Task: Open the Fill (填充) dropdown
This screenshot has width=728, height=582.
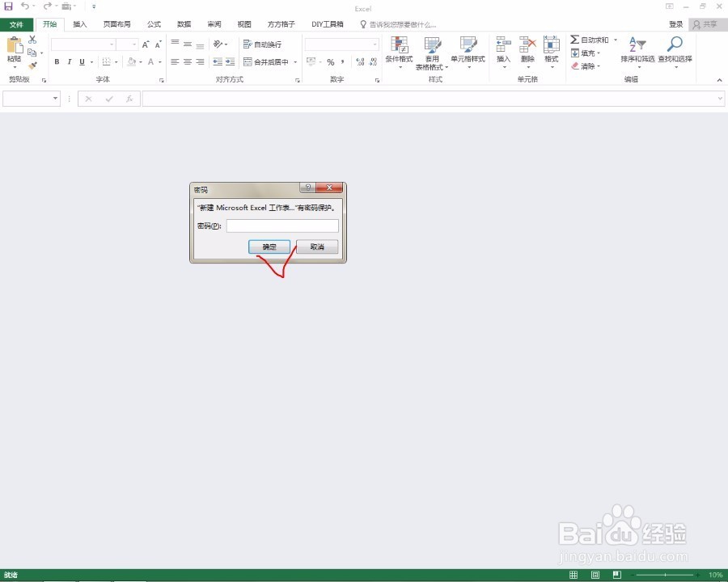Action: click(x=586, y=53)
